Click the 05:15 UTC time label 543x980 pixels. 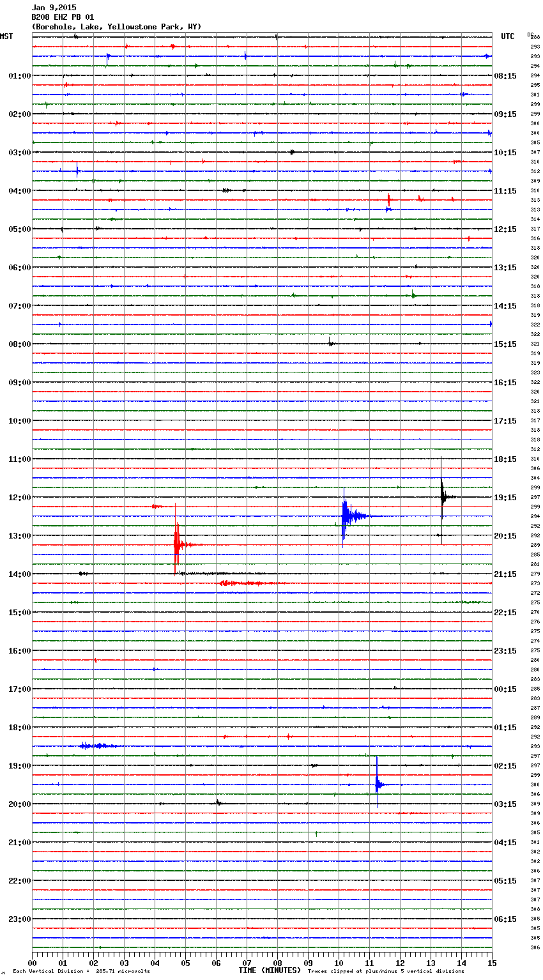(505, 881)
